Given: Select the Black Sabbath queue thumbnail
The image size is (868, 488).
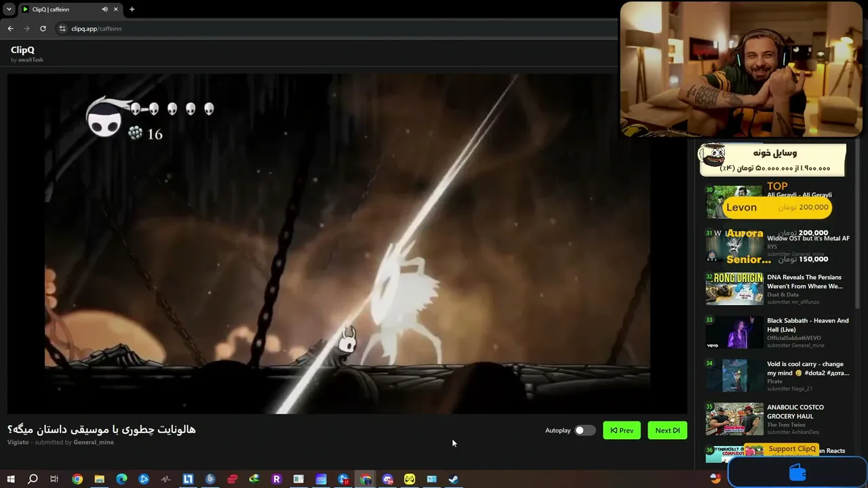Looking at the screenshot, I should [734, 332].
